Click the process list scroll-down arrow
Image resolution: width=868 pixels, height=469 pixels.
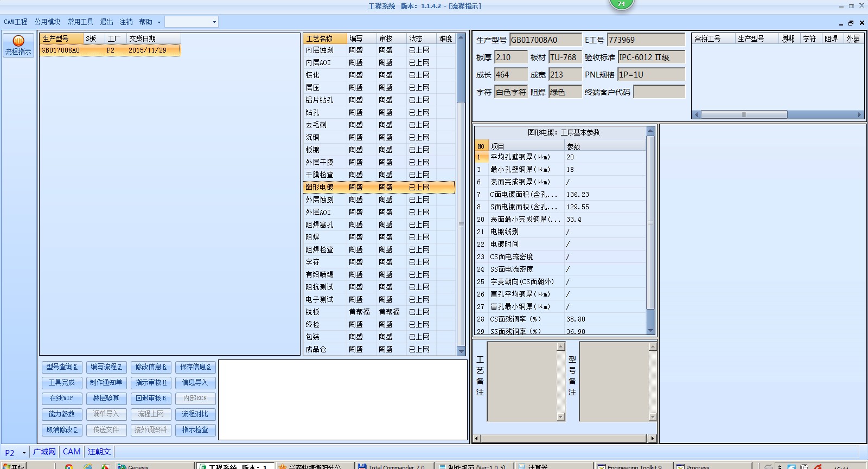point(461,352)
